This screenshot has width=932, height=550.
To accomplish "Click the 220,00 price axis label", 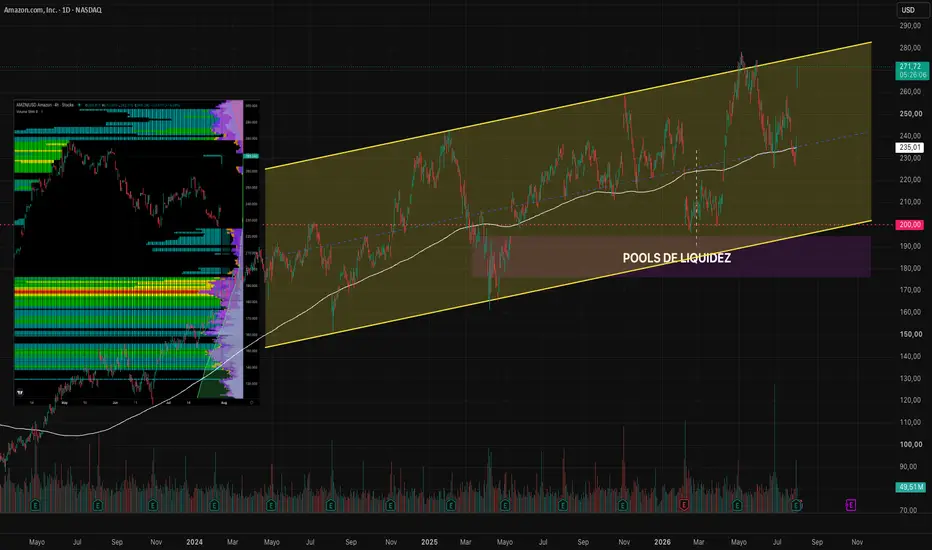I will [910, 180].
